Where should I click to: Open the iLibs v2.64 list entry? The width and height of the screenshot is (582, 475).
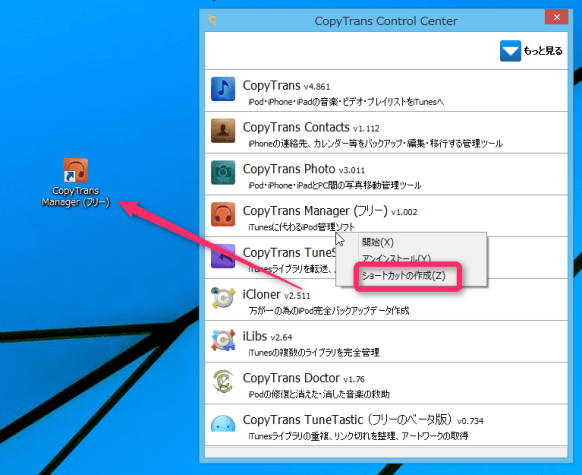coord(386,341)
